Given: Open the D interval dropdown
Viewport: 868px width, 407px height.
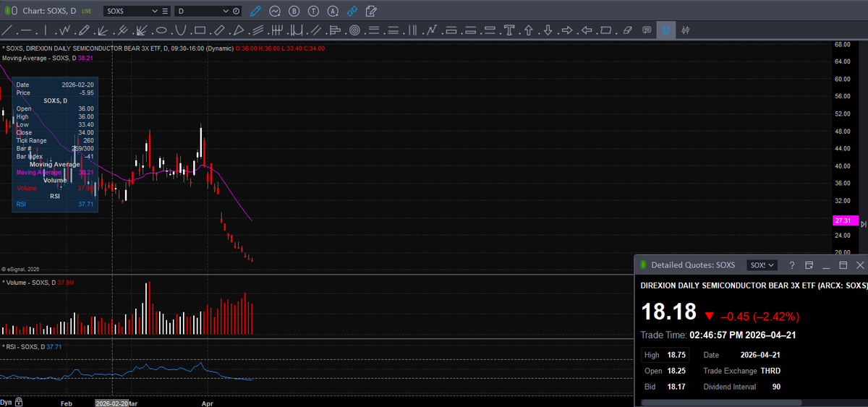Looking at the screenshot, I should point(225,12).
